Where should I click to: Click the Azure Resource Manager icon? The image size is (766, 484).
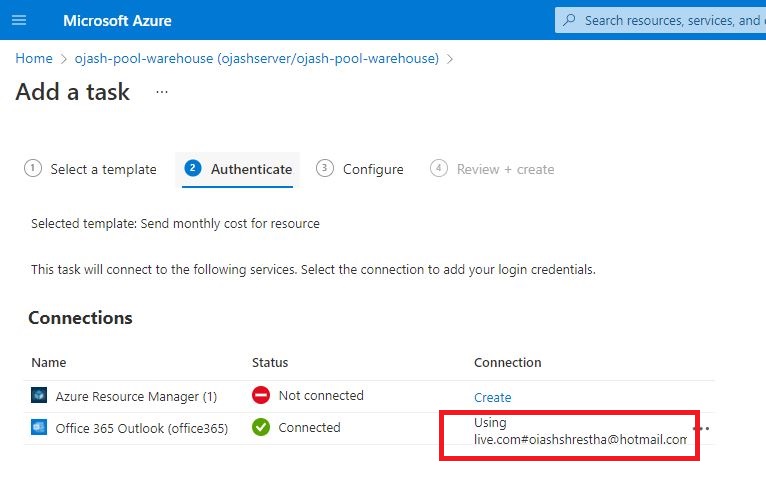tap(39, 396)
